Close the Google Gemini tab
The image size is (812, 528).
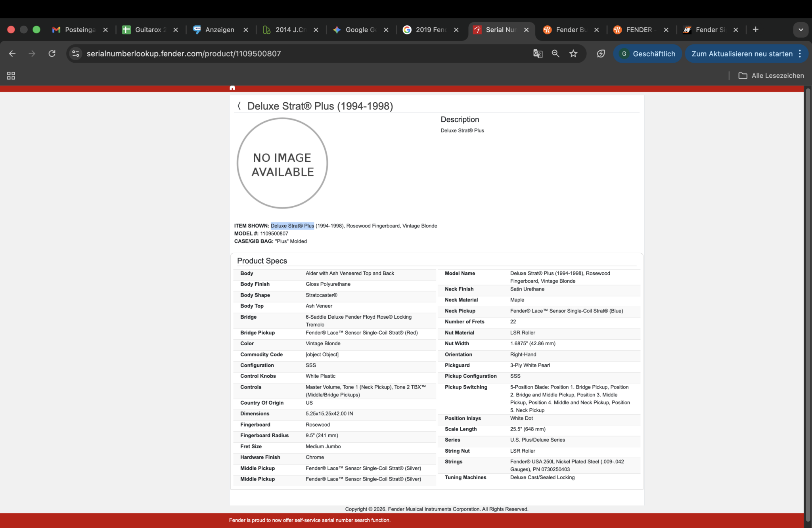click(x=386, y=30)
